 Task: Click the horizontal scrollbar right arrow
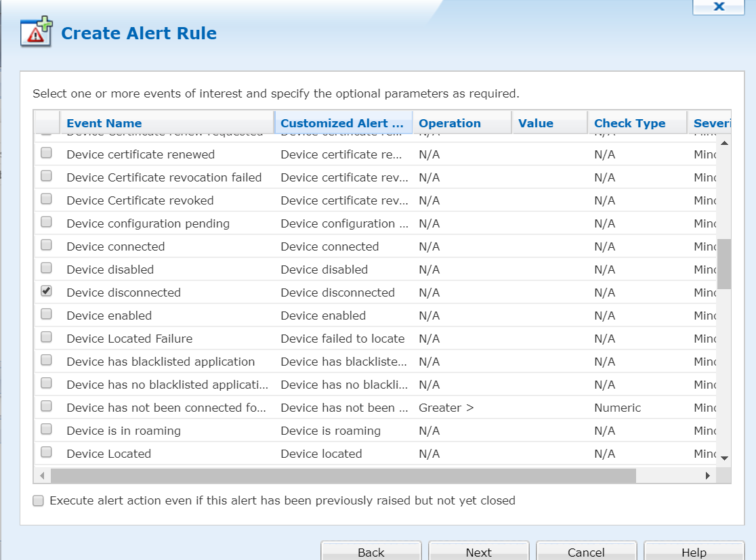pos(708,476)
